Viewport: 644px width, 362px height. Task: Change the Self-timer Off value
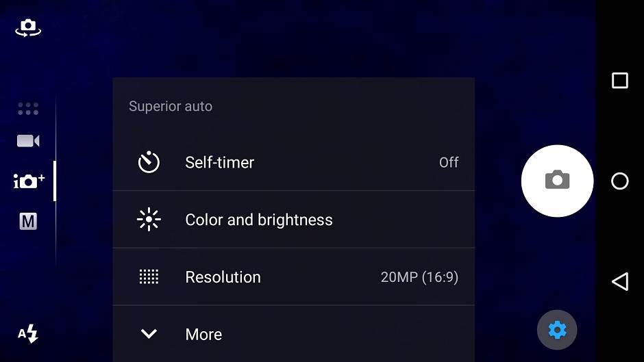[449, 162]
